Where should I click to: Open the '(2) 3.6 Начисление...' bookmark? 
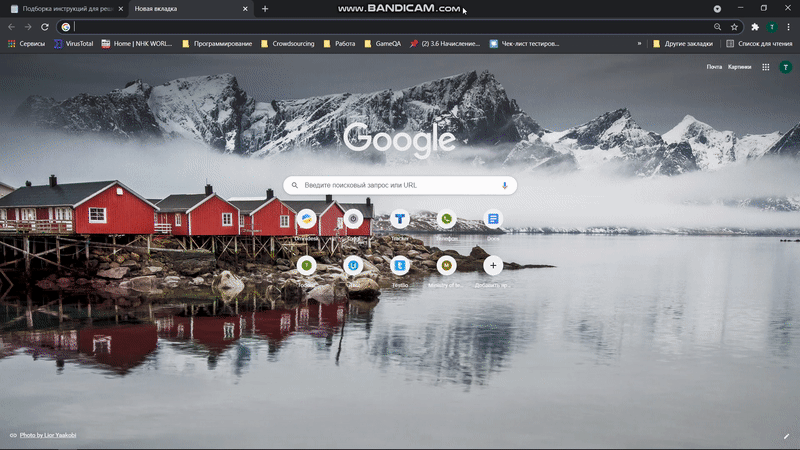(445, 44)
